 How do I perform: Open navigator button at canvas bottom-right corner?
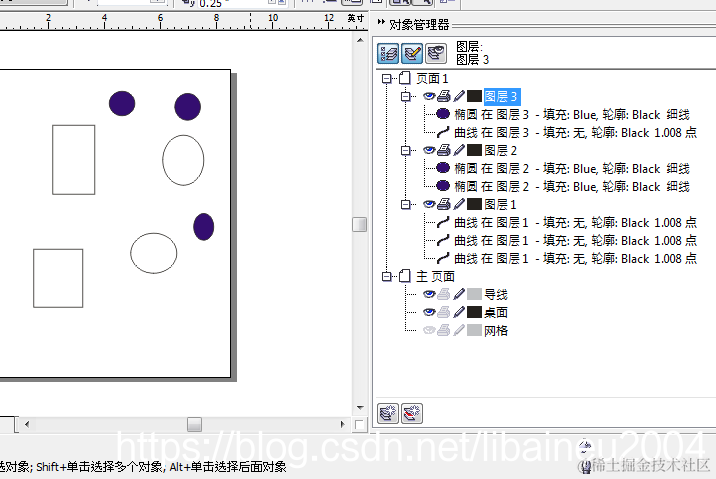point(359,425)
